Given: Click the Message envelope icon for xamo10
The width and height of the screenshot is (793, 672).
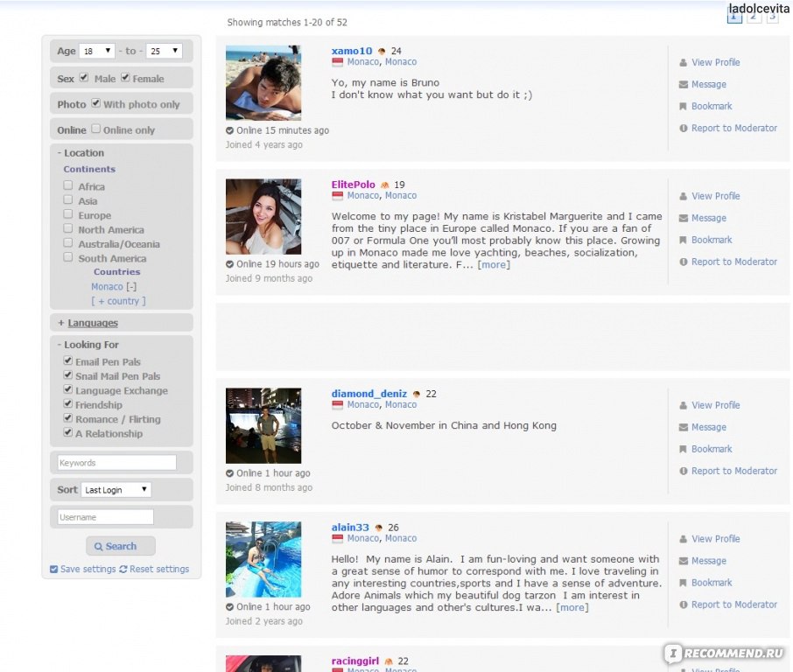Looking at the screenshot, I should pyautogui.click(x=684, y=85).
